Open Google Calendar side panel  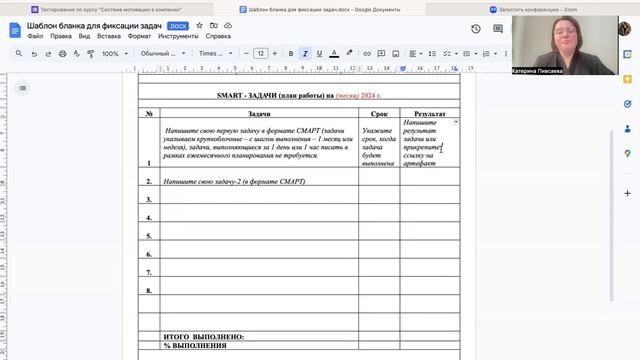pos(627,54)
